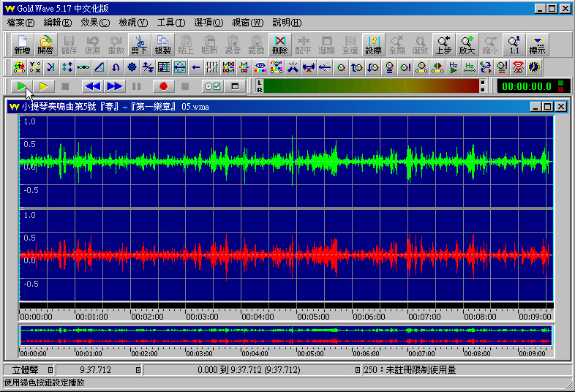The image size is (575, 392).
Task: Click the 1:1 zoom toolbar icon
Action: pyautogui.click(x=514, y=45)
